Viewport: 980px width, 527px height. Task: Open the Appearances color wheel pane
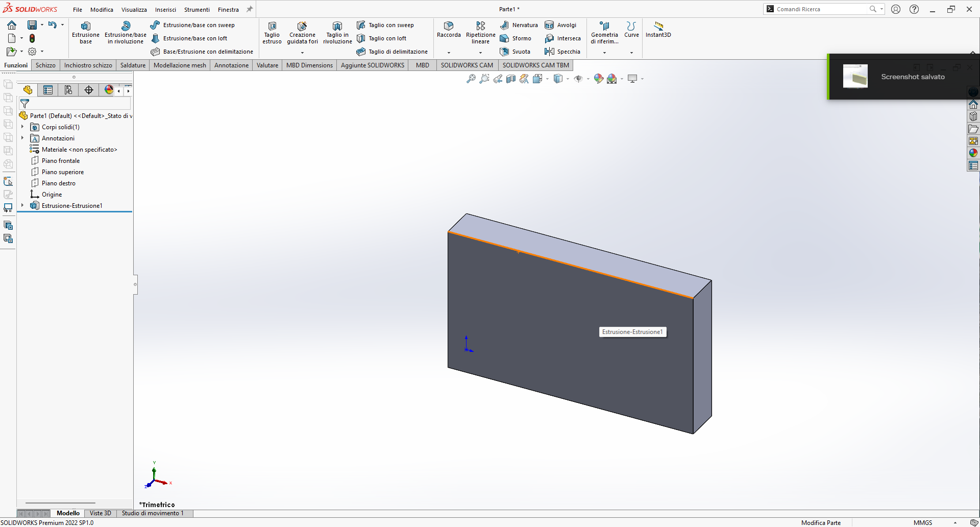pyautogui.click(x=973, y=153)
